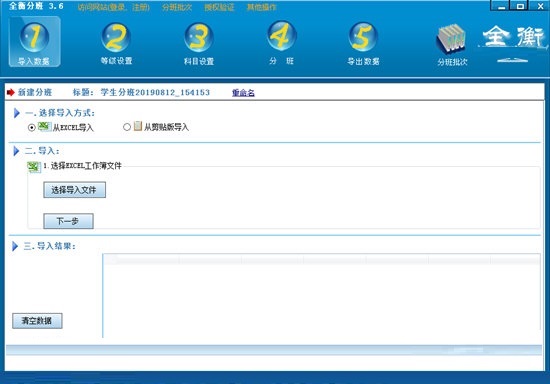Click the clipboard icon beside 从剪贴版导入
The height and width of the screenshot is (384, 550).
click(x=138, y=126)
